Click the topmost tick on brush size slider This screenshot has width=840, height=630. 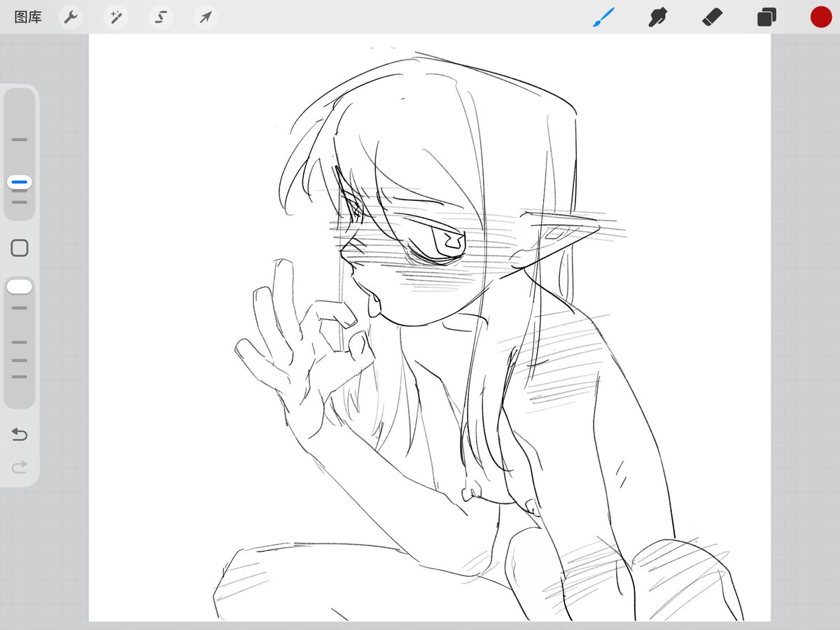(x=20, y=139)
